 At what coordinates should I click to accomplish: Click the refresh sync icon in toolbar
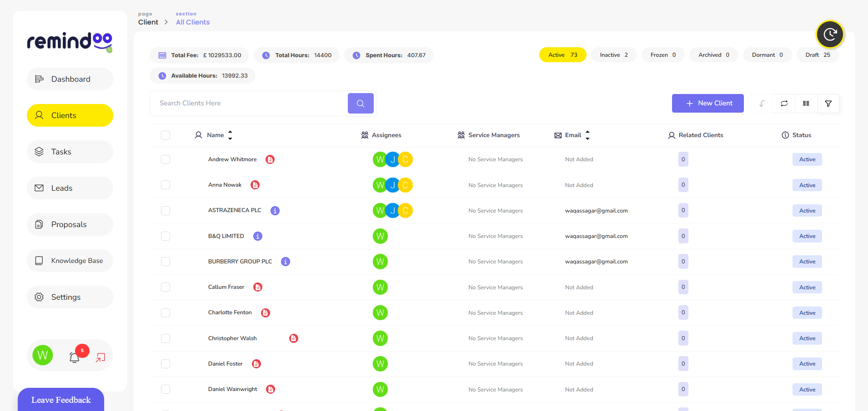click(x=784, y=104)
